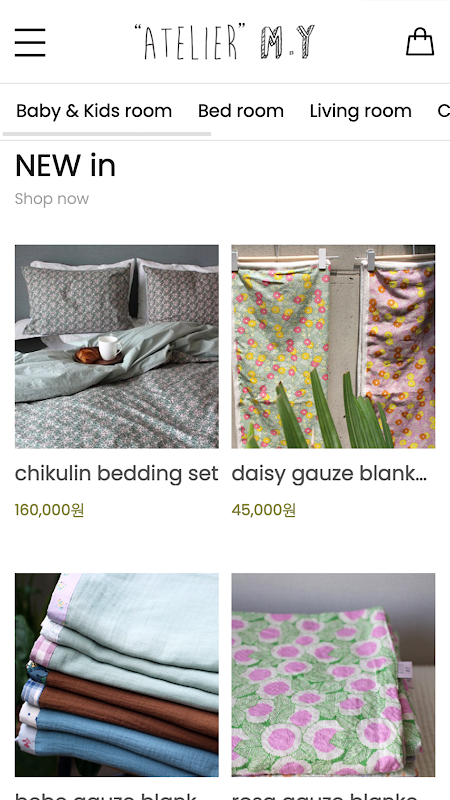The width and height of the screenshot is (450, 800).
Task: Select the Baby & Kids room tab
Action: (x=94, y=111)
